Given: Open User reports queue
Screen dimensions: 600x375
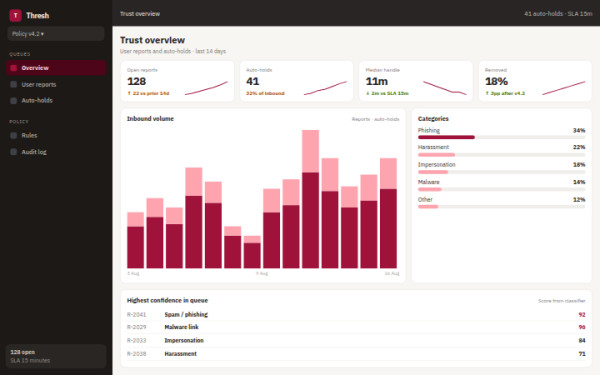Looking at the screenshot, I should [56, 84].
